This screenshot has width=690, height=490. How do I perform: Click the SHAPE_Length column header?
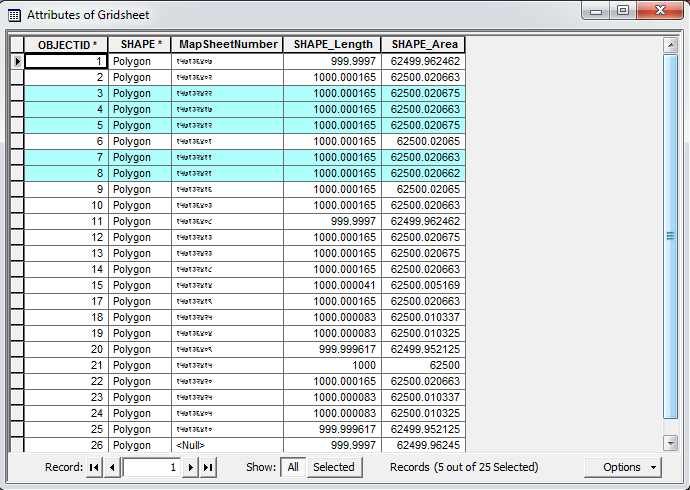tap(332, 45)
